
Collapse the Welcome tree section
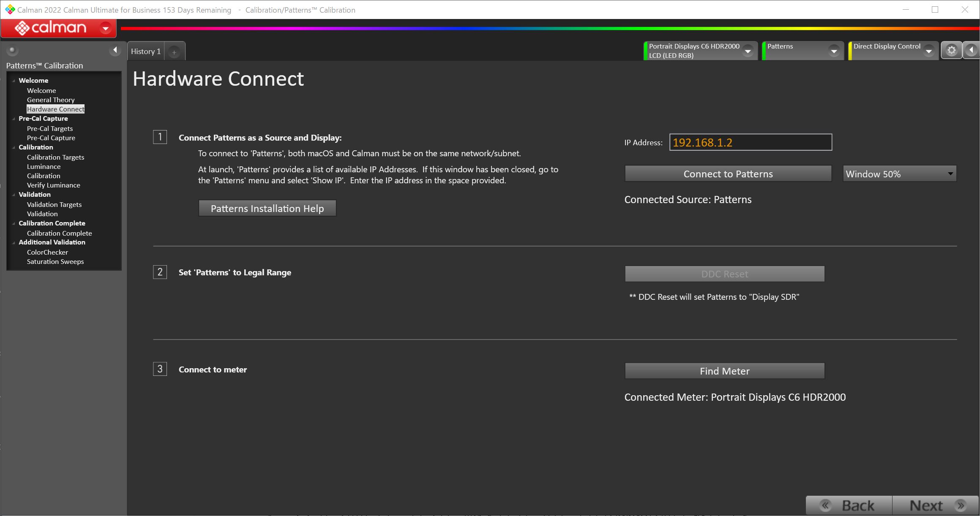coord(14,81)
